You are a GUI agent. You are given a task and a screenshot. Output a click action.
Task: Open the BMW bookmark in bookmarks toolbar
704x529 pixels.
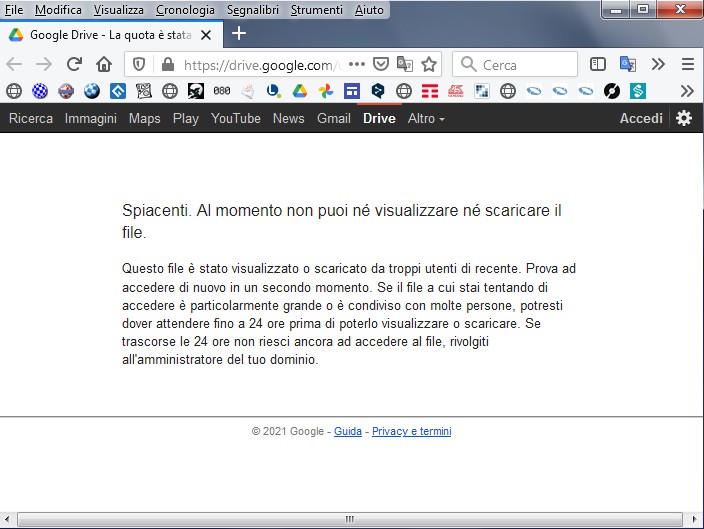pos(92,91)
